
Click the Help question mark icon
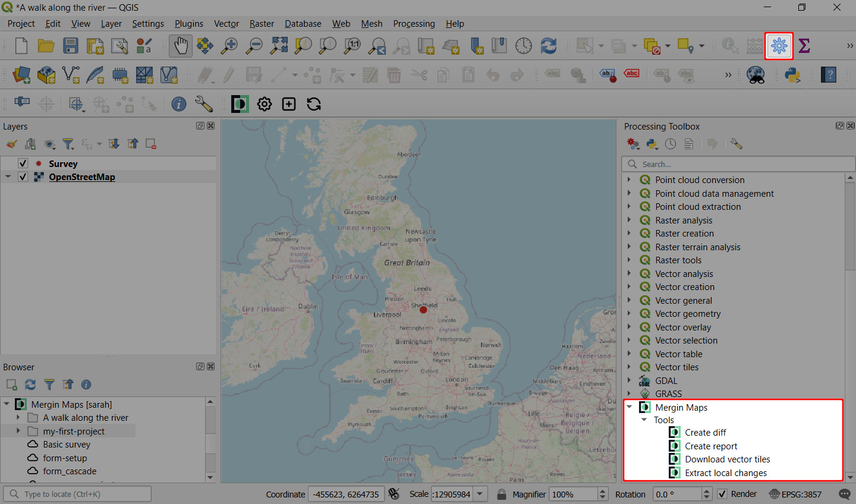pyautogui.click(x=829, y=75)
